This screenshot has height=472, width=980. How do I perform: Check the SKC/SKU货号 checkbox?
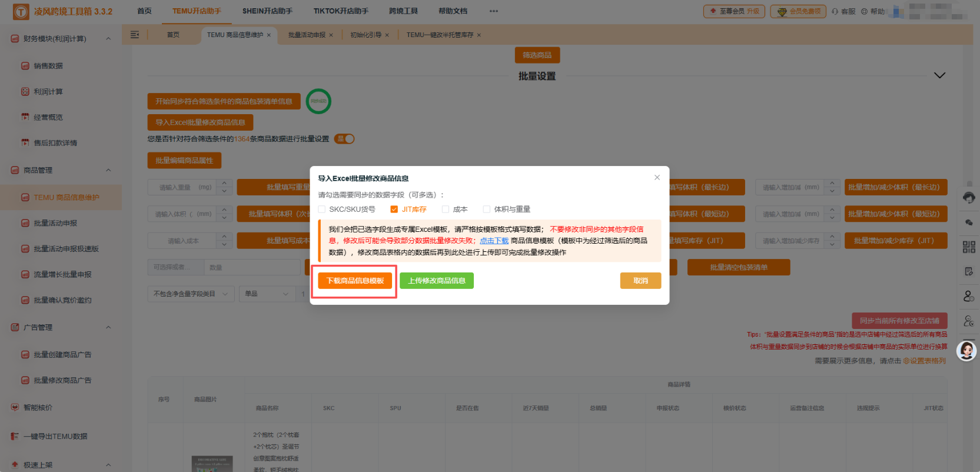[322, 209]
